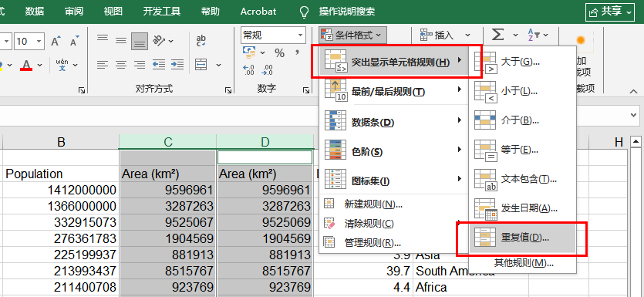Screen dimensions: 644x297
Task: Switch to the 视图 tab
Action: [x=113, y=12]
